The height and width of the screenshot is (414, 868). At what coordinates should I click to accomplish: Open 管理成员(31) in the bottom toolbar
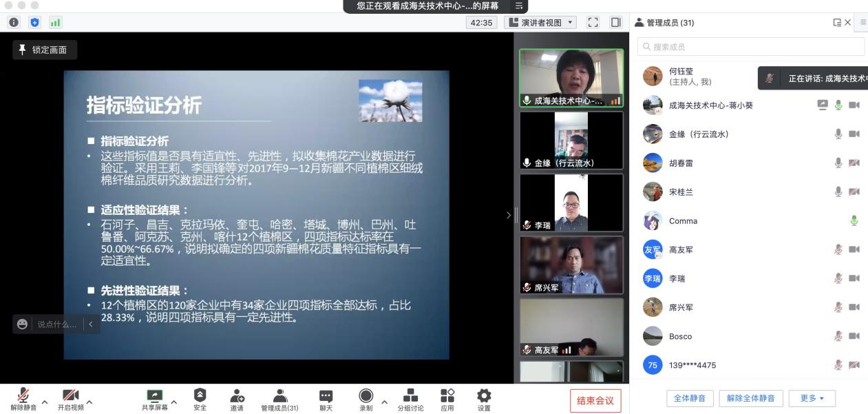pos(279,398)
